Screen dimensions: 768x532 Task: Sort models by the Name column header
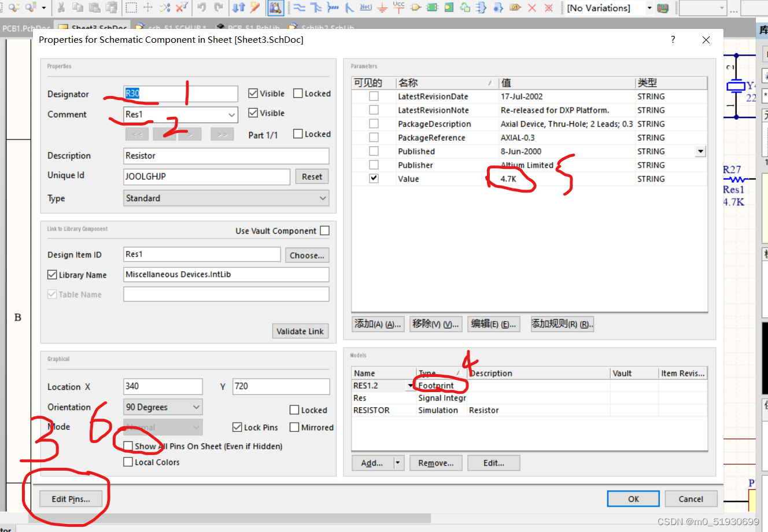383,373
